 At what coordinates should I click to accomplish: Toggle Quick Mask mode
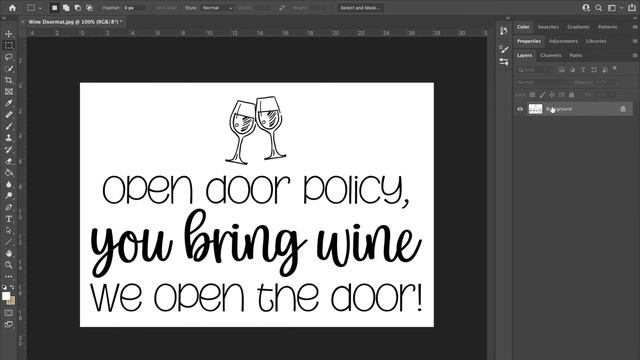tap(9, 313)
